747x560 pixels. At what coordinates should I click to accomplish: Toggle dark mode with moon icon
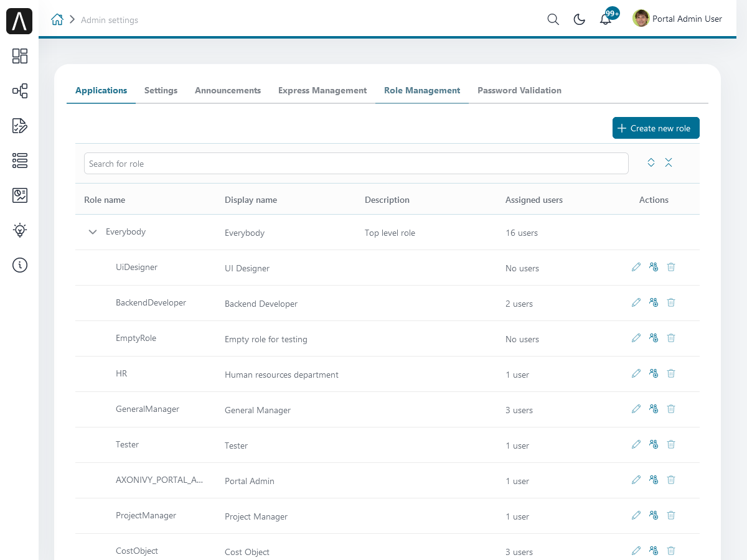tap(579, 19)
